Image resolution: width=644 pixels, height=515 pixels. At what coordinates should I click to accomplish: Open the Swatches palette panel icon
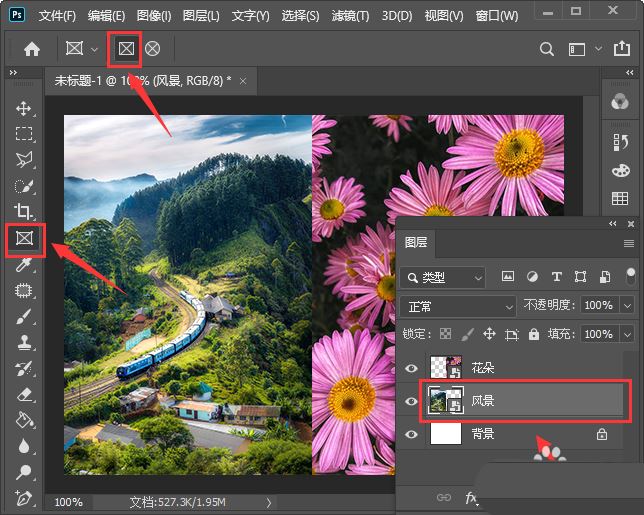(620, 170)
